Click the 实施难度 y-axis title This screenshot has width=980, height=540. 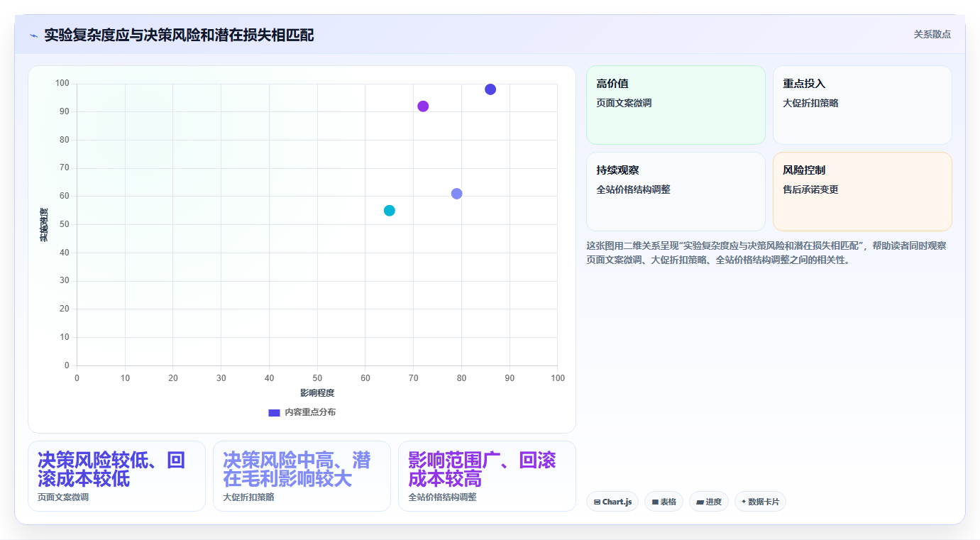44,225
